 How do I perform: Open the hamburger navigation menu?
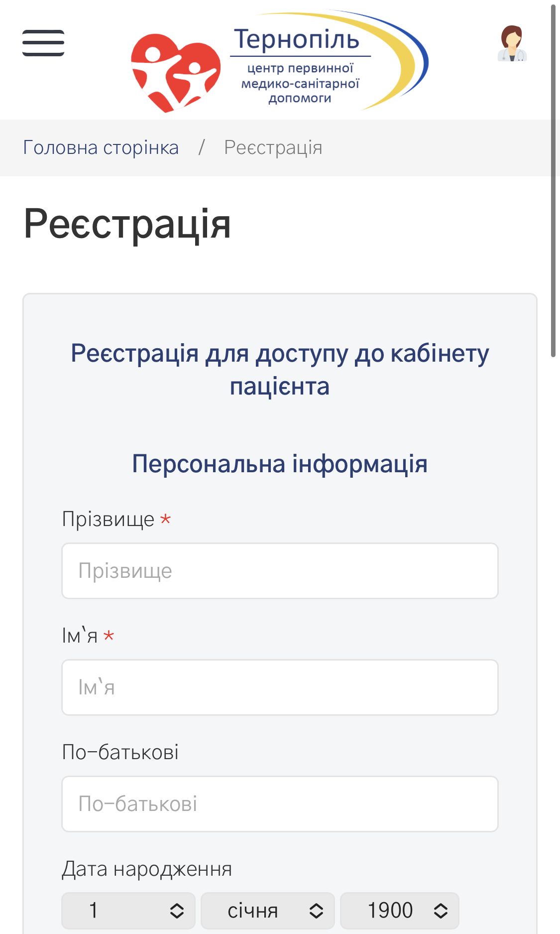coord(43,43)
